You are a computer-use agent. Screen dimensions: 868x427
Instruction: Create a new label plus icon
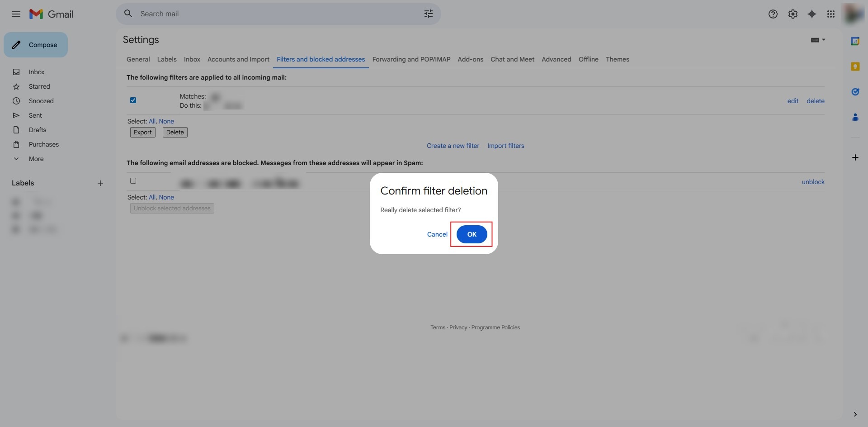pos(100,183)
